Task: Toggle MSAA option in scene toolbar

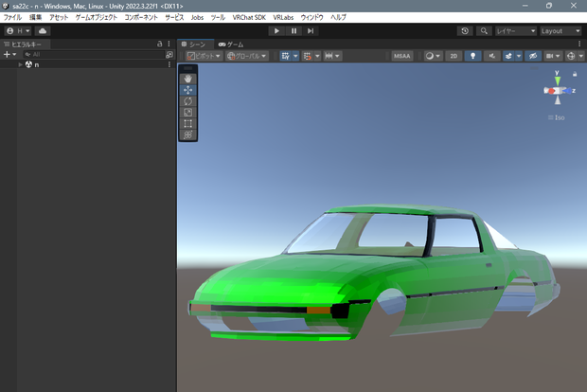Action: 402,56
